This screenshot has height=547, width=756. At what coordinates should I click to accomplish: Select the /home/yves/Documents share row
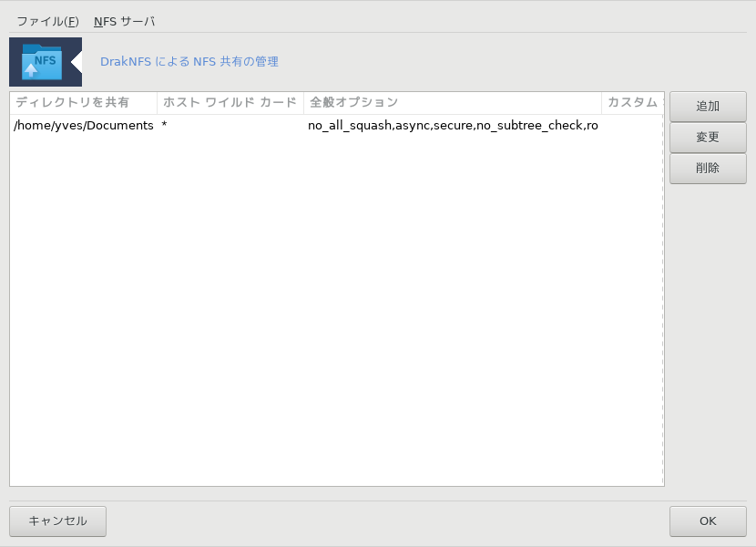pyautogui.click(x=336, y=126)
